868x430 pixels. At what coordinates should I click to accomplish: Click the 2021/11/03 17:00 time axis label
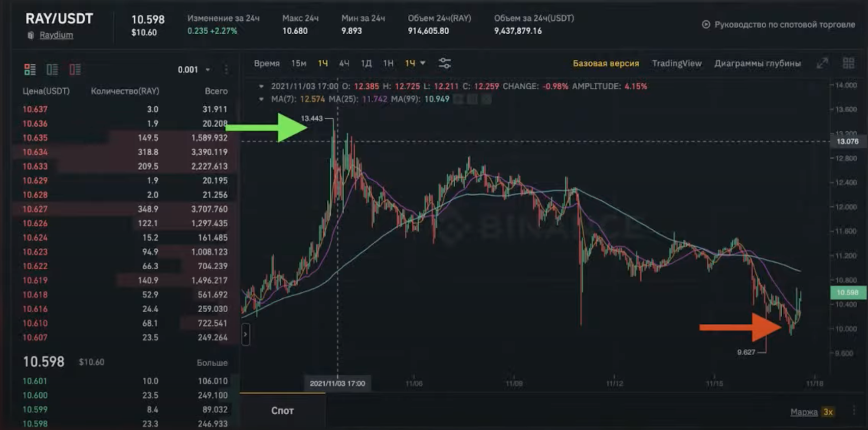(337, 384)
